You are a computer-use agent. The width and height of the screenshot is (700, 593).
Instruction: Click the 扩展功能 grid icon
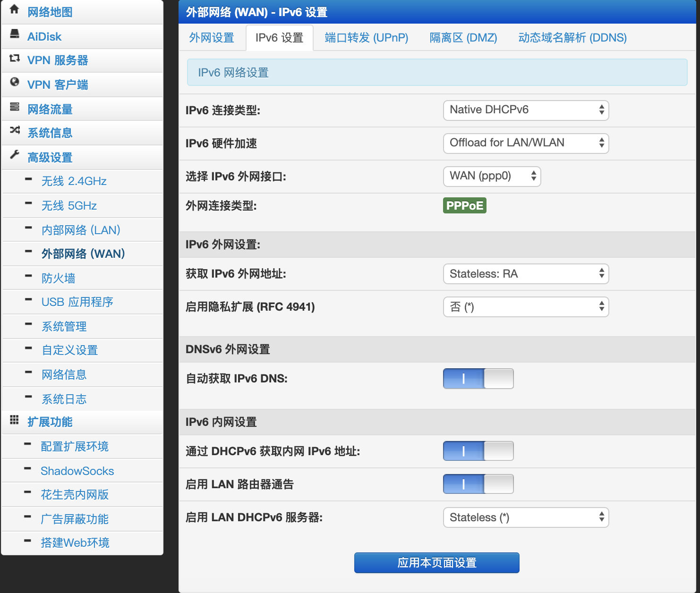coord(14,421)
